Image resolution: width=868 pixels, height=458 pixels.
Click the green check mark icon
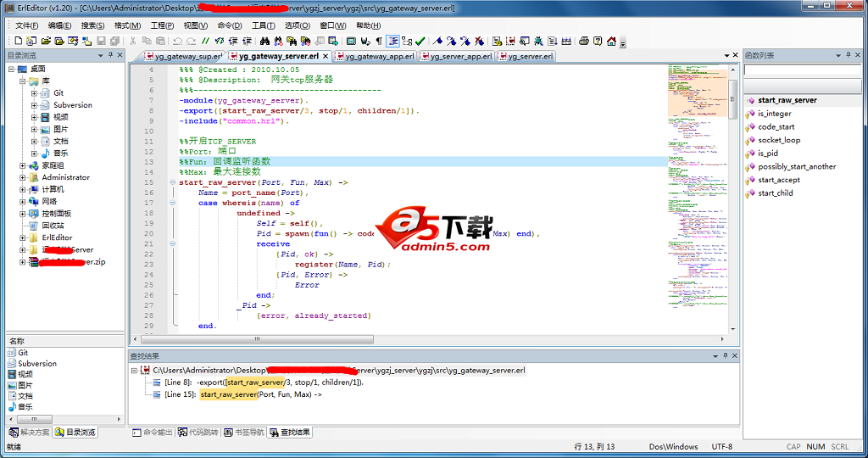[420, 41]
